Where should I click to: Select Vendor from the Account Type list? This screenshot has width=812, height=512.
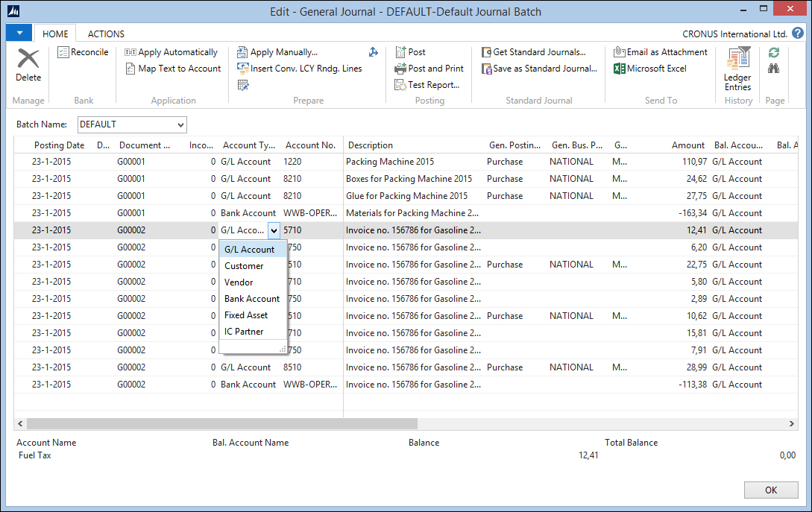[239, 282]
